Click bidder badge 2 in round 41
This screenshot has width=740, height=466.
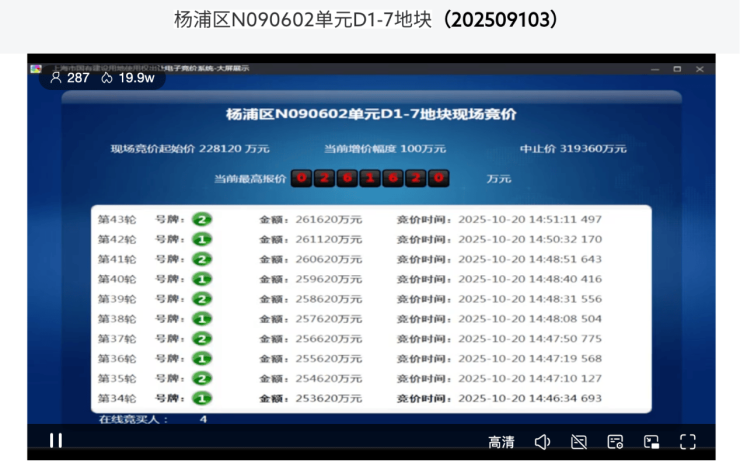202,259
